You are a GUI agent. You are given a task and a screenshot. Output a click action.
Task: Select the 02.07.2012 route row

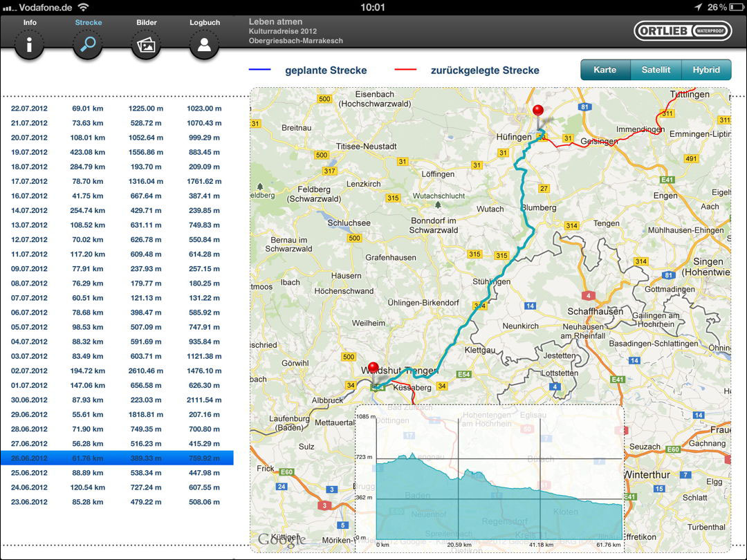click(x=117, y=371)
